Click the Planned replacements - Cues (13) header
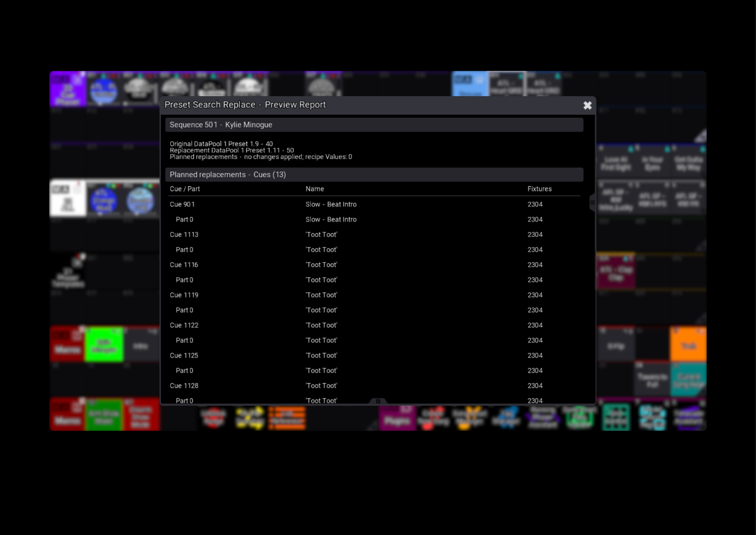The height and width of the screenshot is (535, 756). click(x=374, y=175)
